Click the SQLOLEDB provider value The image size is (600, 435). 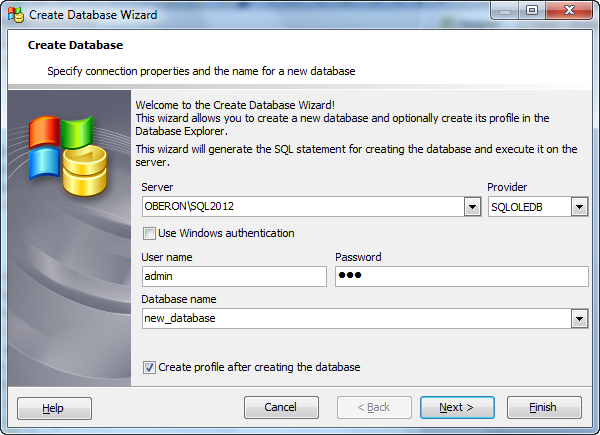[528, 207]
